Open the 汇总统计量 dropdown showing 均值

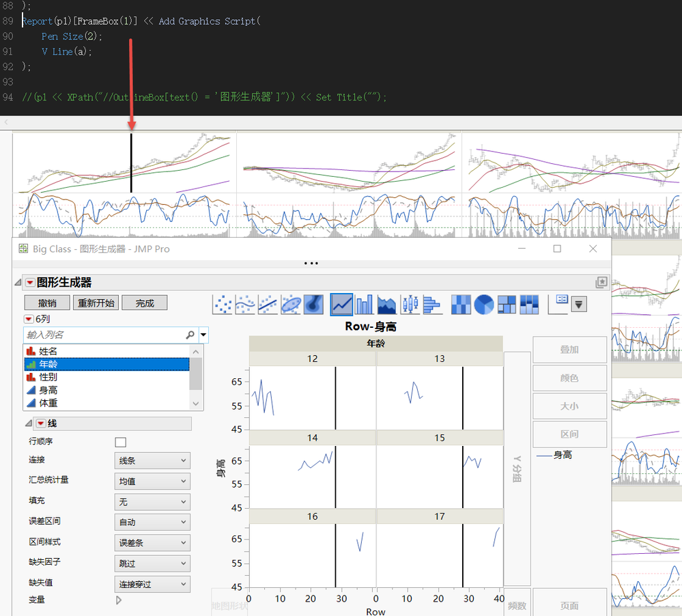click(152, 481)
